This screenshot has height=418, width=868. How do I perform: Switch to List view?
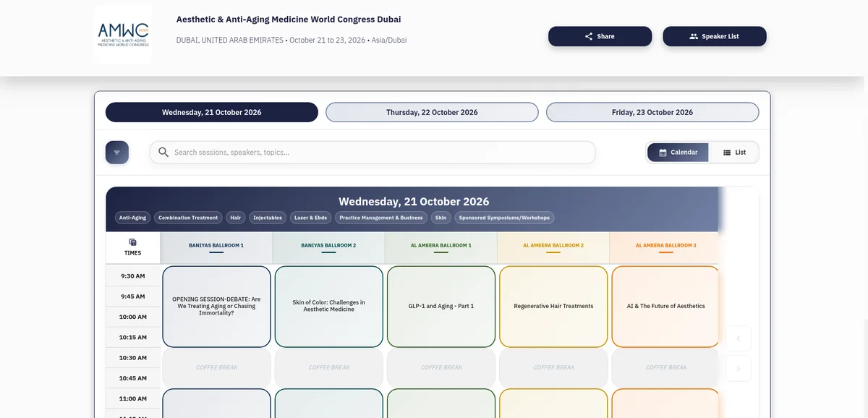point(734,153)
